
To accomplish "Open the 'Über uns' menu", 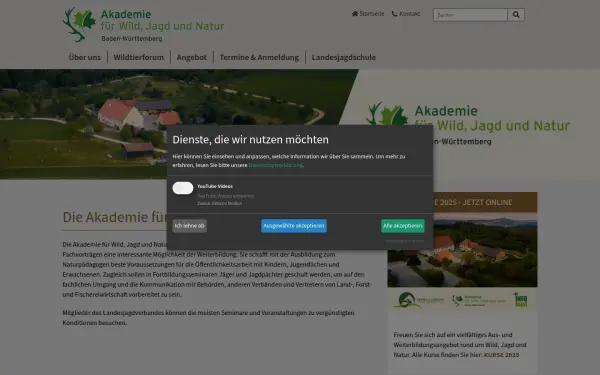I will pos(85,57).
